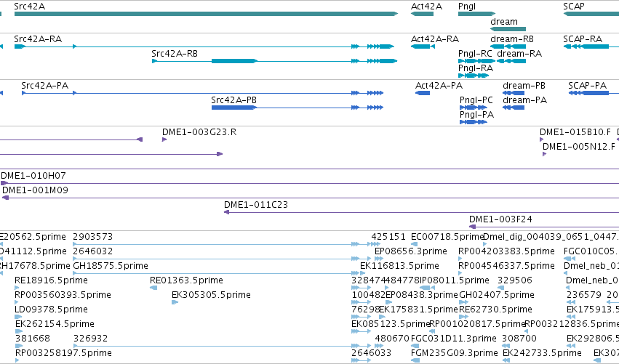
Task: Click the Pngl-PC protein label
Action: click(476, 100)
